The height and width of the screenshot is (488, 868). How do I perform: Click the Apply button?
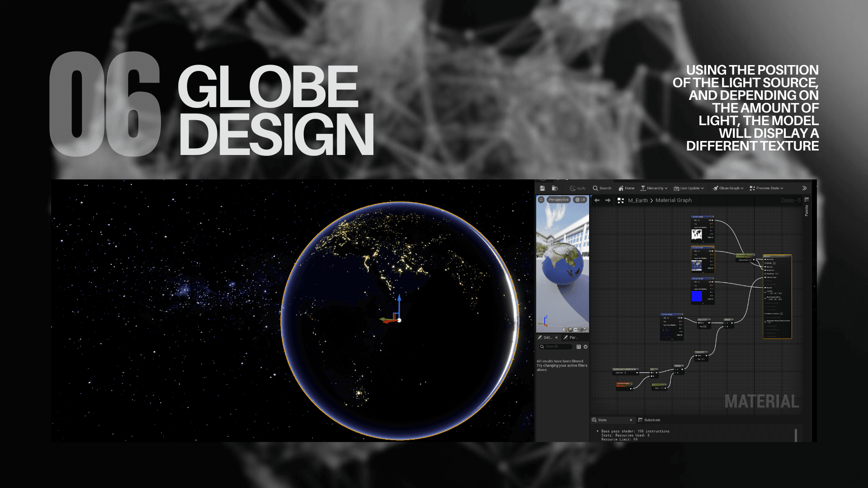(577, 188)
